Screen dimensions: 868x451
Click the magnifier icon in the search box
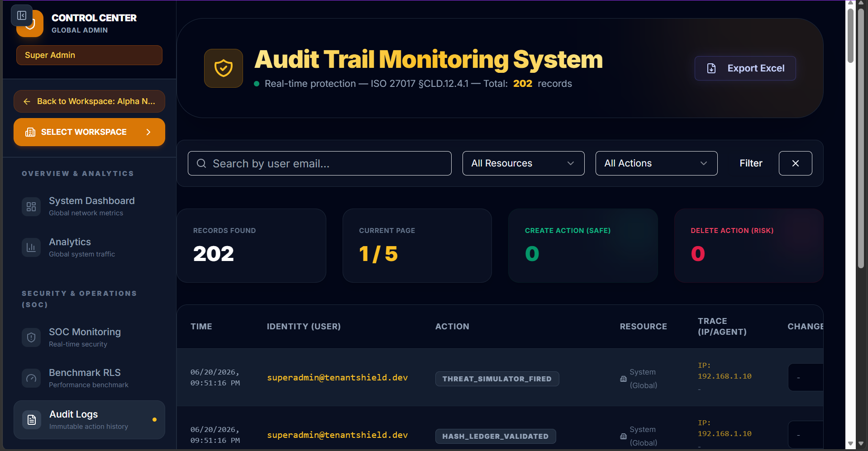coord(201,163)
